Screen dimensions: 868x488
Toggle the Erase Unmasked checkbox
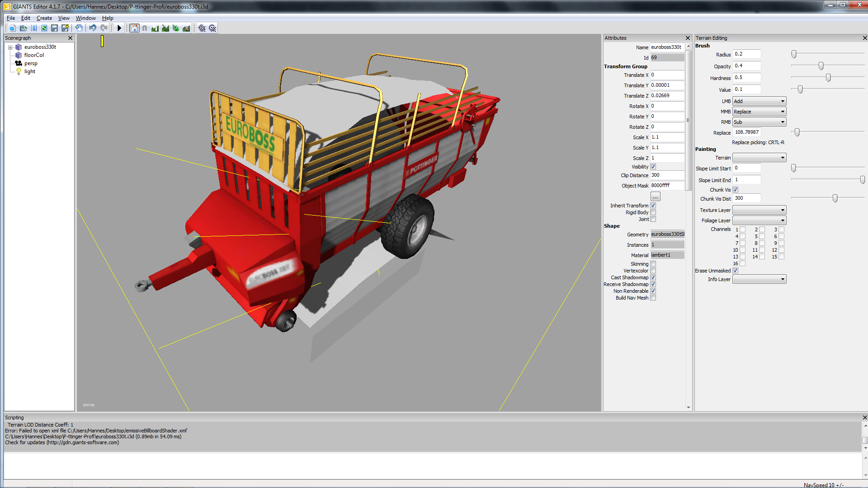736,271
